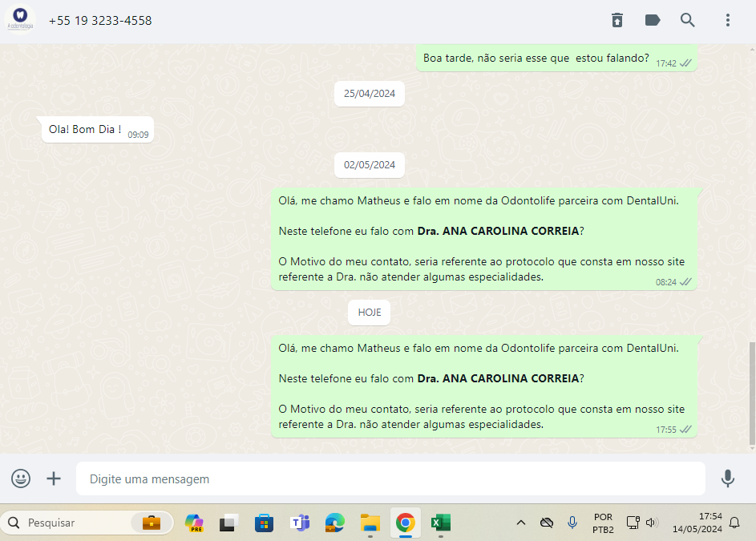Click the message sent at 08:24
Screen dimensions: 756x541
[484, 239]
